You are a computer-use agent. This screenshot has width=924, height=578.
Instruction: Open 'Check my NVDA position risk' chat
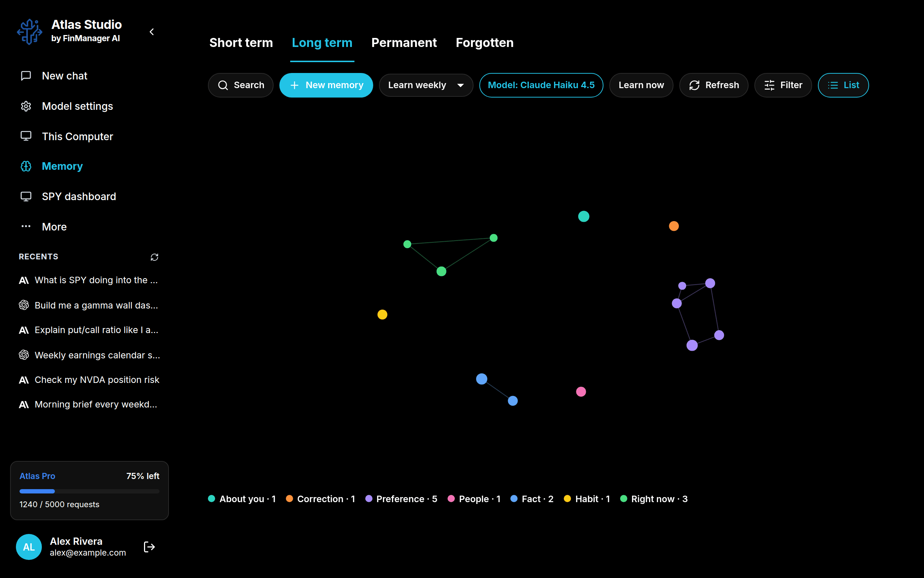point(90,380)
